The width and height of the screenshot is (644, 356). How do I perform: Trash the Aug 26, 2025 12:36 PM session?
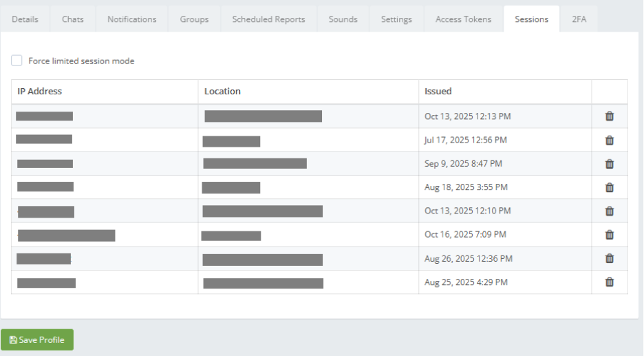pyautogui.click(x=609, y=258)
